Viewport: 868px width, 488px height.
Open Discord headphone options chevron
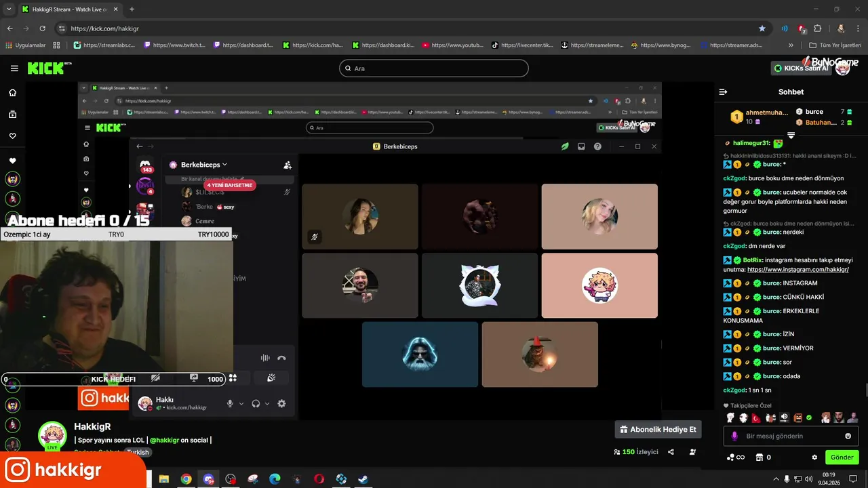267,403
